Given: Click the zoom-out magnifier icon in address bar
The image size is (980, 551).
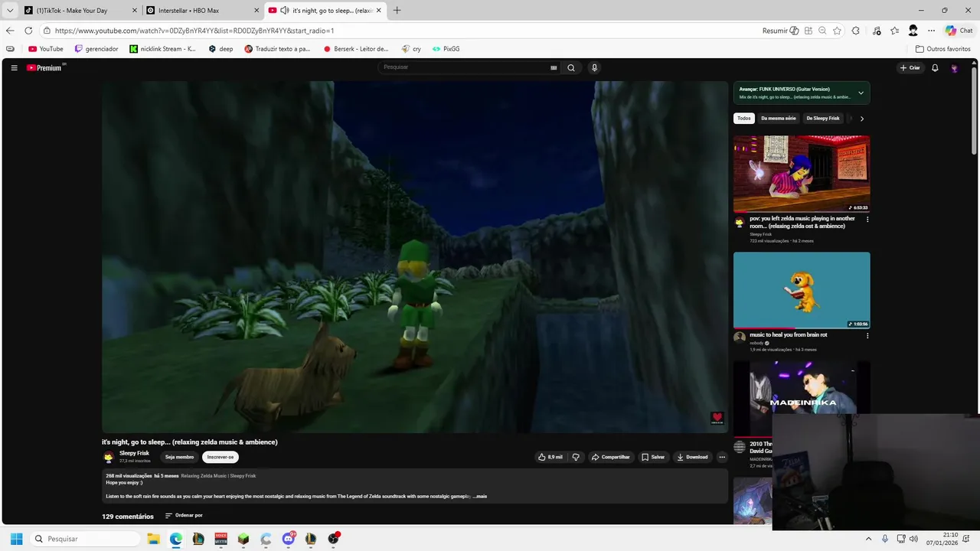Looking at the screenshot, I should pos(822,31).
